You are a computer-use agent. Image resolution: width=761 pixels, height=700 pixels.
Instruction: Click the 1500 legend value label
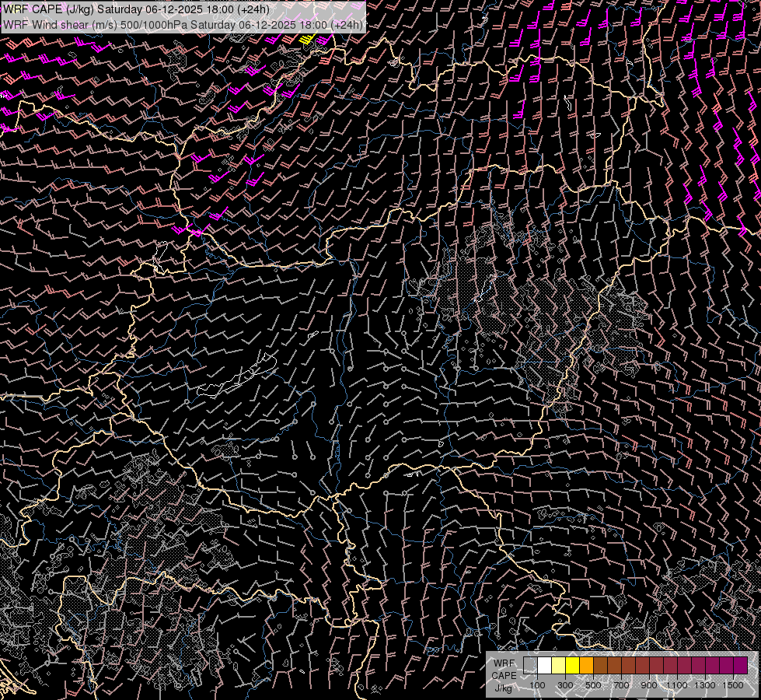pyautogui.click(x=733, y=685)
